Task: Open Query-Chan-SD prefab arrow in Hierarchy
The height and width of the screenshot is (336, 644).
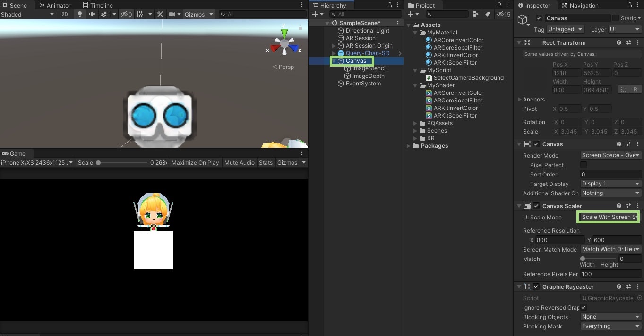Action: click(x=400, y=53)
